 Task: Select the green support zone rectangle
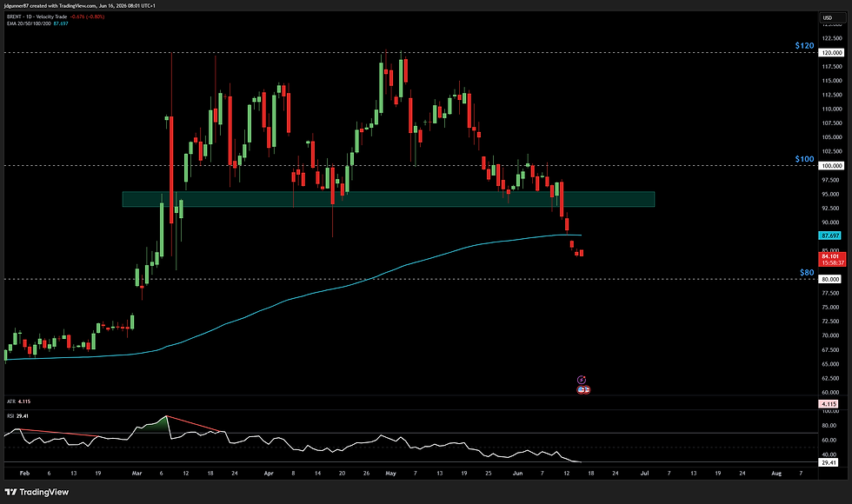point(389,199)
